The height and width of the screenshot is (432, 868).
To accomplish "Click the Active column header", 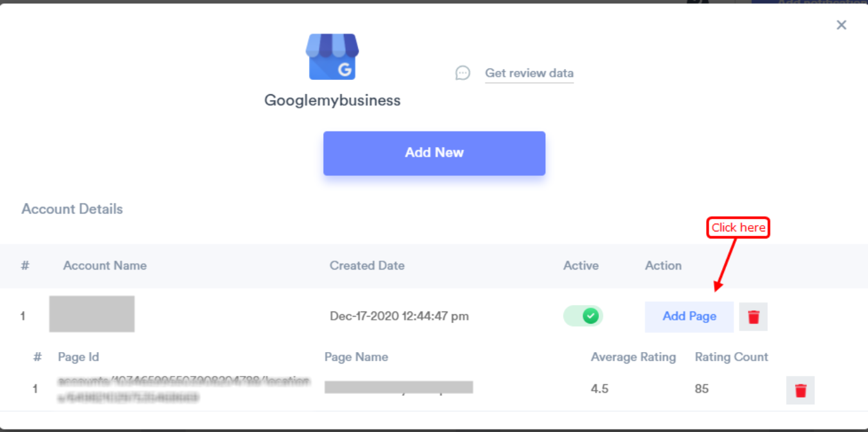I will [x=581, y=266].
